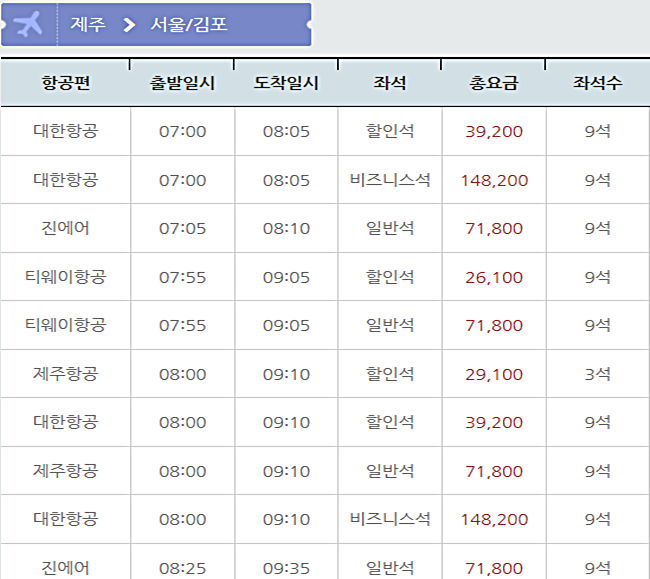The width and height of the screenshot is (650, 579).
Task: Click the 08:25 departure time
Action: 182,569
